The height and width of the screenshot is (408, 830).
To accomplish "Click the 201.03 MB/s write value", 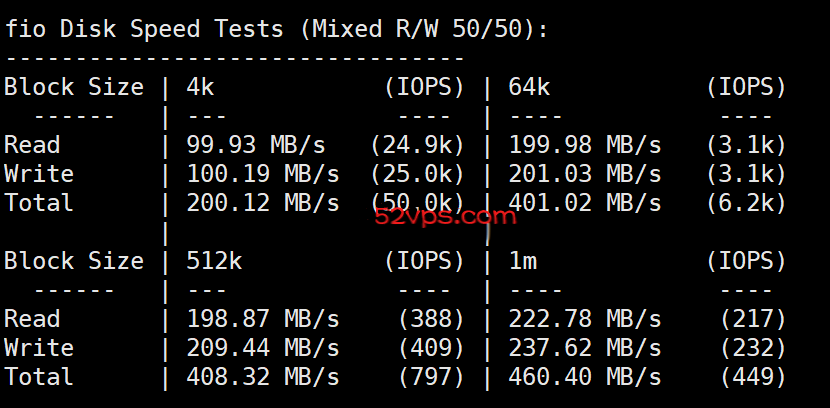I will click(x=585, y=174).
